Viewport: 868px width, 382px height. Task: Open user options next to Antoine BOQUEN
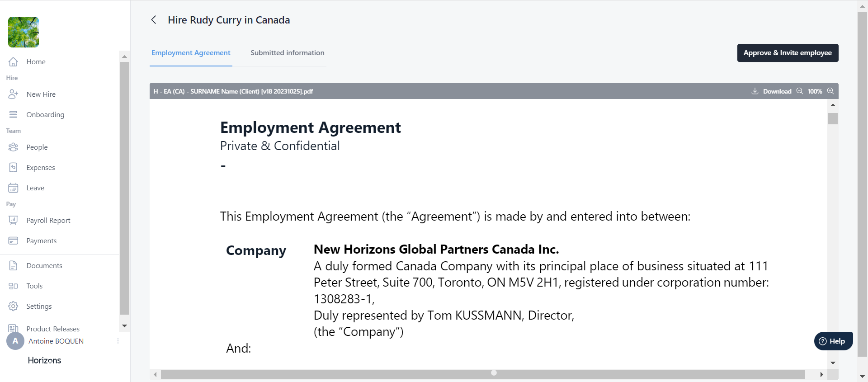click(118, 341)
